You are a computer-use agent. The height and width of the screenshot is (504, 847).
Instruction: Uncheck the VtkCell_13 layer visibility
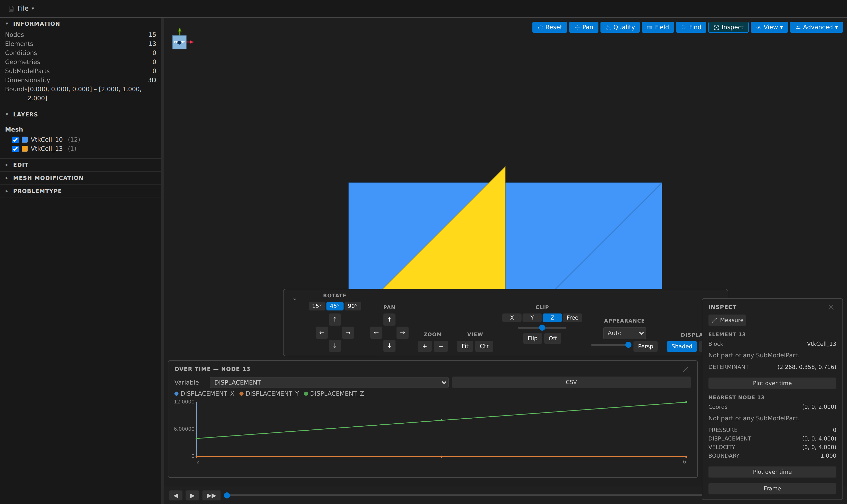click(x=15, y=149)
